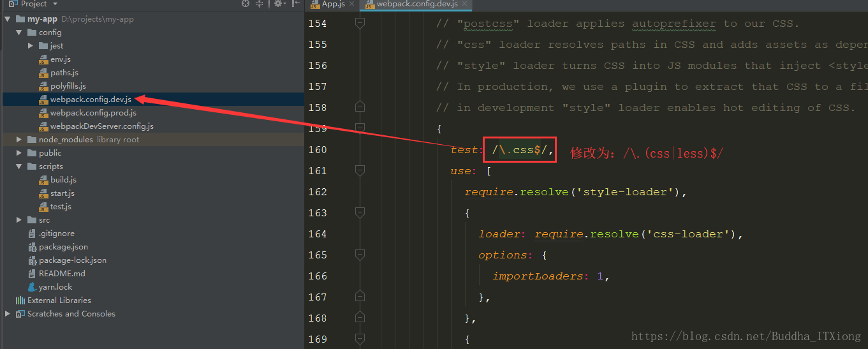Switch to the App.js editor tab
Viewport: 868px width, 349px height.
pyautogui.click(x=334, y=4)
